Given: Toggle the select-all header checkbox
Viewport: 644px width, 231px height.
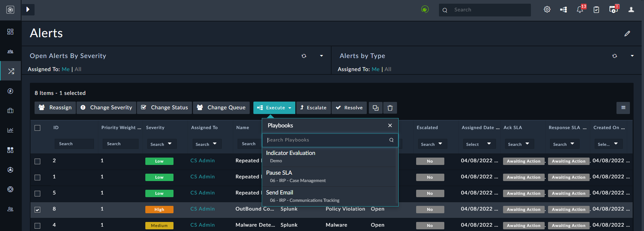Looking at the screenshot, I should coord(38,128).
